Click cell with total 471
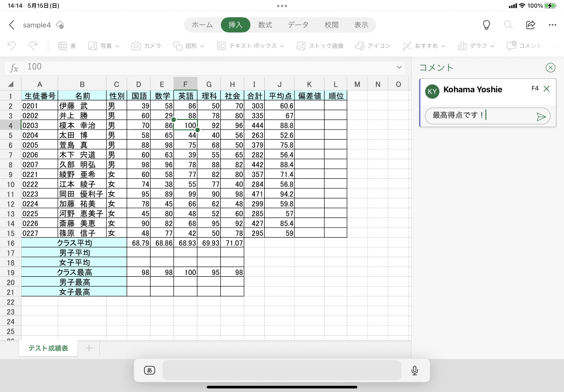The image size is (564, 392). [x=254, y=194]
